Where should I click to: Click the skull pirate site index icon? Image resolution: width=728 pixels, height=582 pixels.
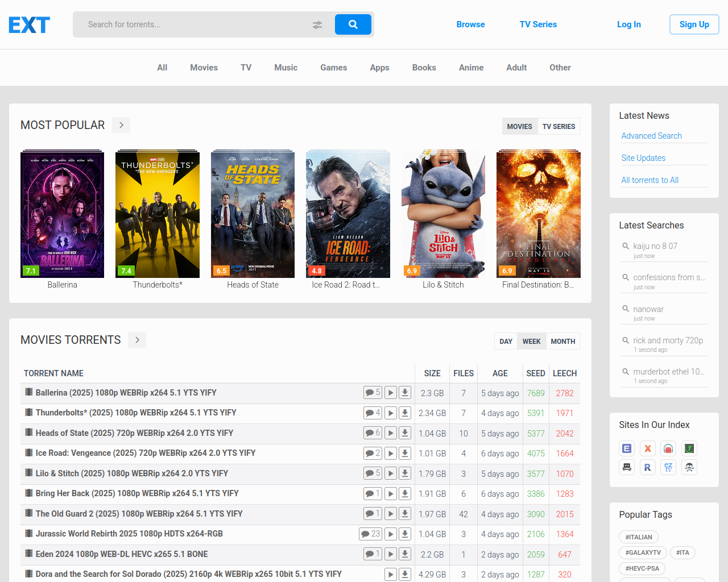689,467
